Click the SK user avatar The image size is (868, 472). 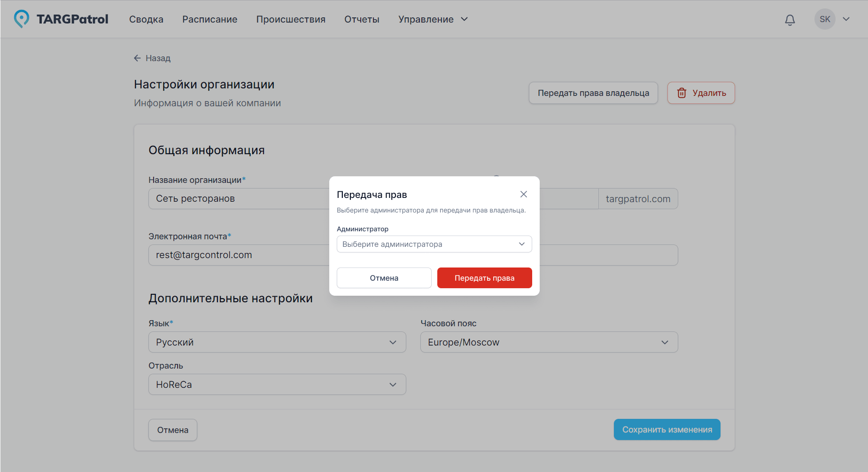pos(825,19)
